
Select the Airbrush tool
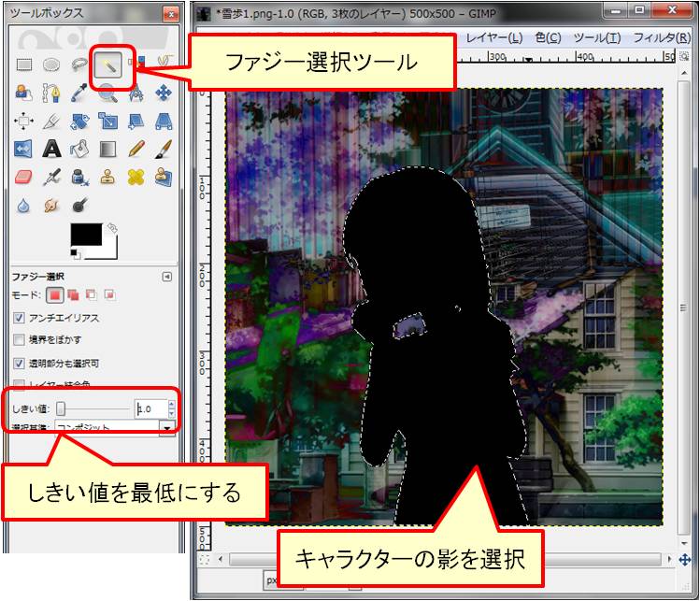(x=51, y=177)
